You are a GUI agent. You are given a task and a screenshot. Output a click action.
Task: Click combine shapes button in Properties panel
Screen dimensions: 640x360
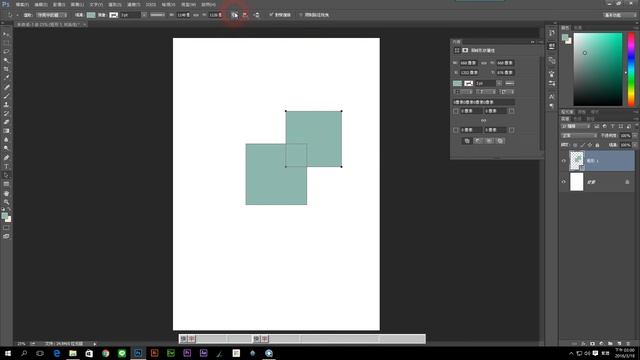(x=467, y=141)
